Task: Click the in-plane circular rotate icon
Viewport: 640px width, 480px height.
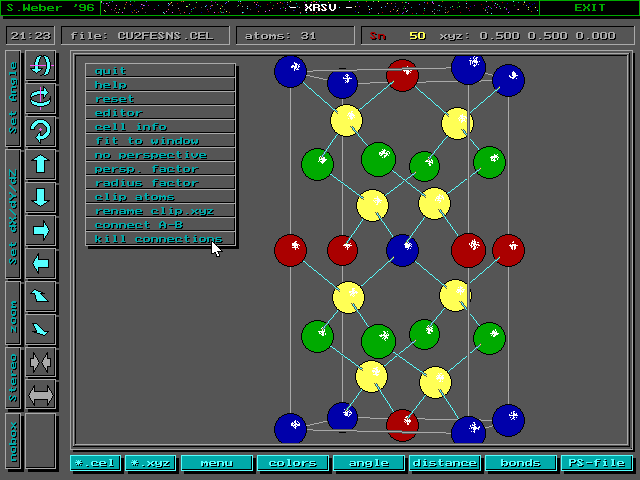Action: 40,131
